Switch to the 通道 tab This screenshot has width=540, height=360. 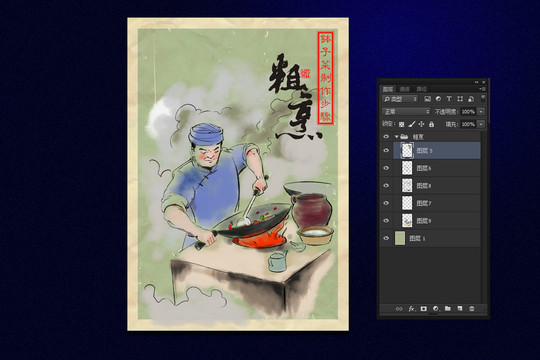click(x=404, y=89)
